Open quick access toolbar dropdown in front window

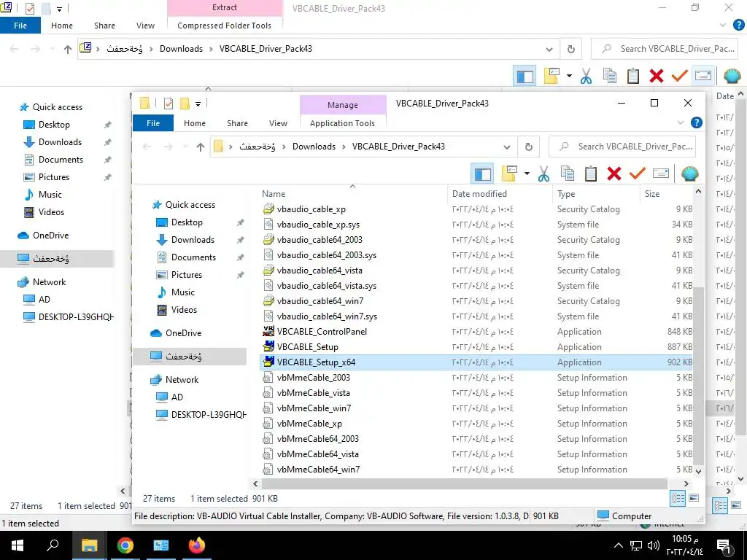198,104
